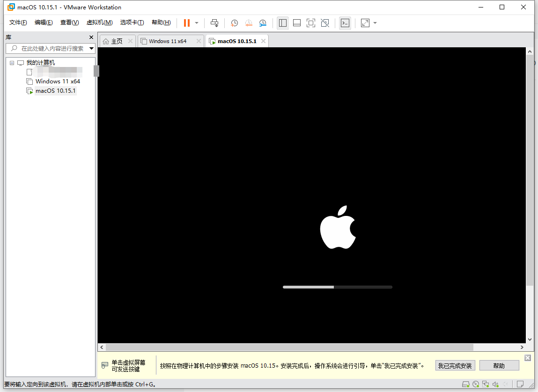Click the 帮助 button in install bar
538x392 pixels.
[x=499, y=366]
